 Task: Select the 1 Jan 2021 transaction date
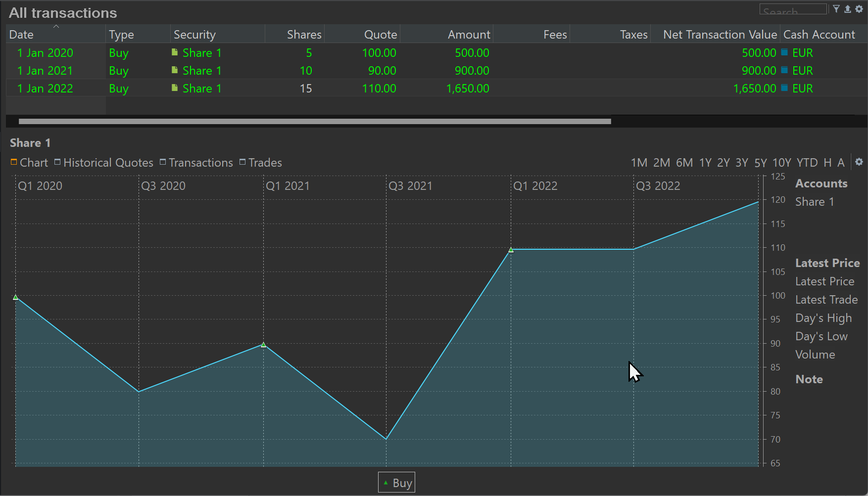tap(45, 70)
